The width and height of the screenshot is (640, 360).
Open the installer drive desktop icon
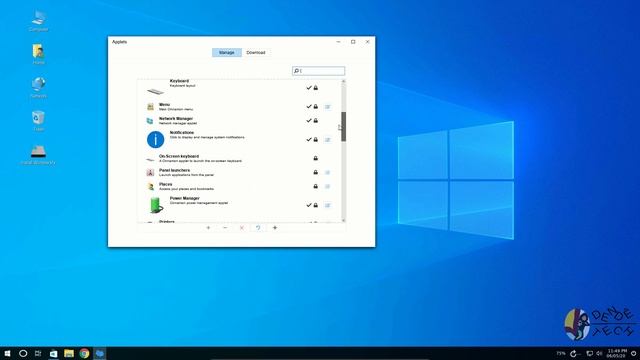pyautogui.click(x=38, y=155)
